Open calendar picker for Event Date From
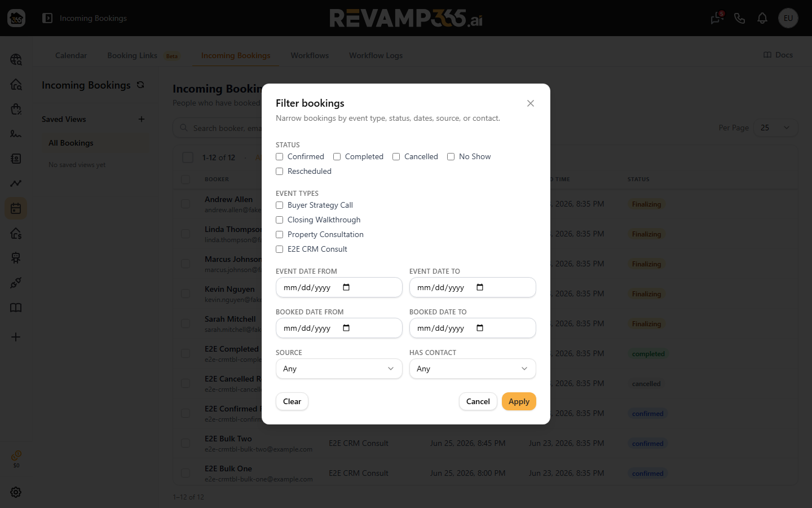The width and height of the screenshot is (812, 508). point(346,287)
